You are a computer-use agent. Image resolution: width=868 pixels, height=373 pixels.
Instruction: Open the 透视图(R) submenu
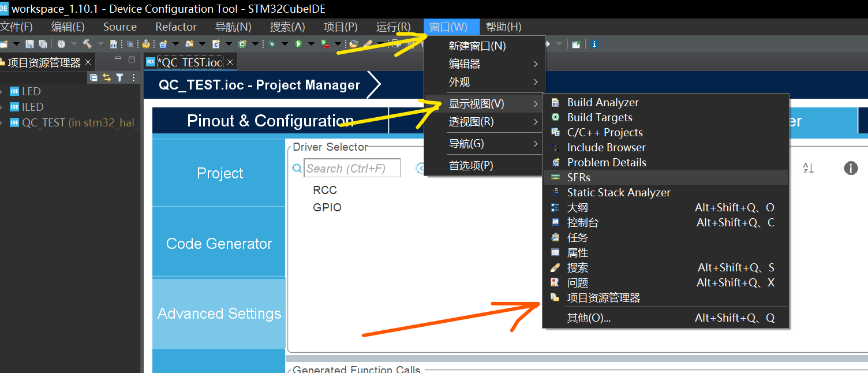(484, 122)
